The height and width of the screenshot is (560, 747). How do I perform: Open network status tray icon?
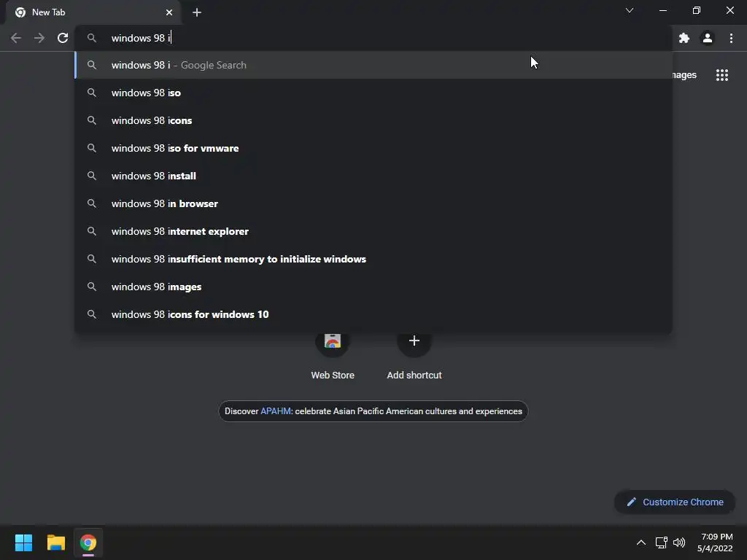pos(661,542)
